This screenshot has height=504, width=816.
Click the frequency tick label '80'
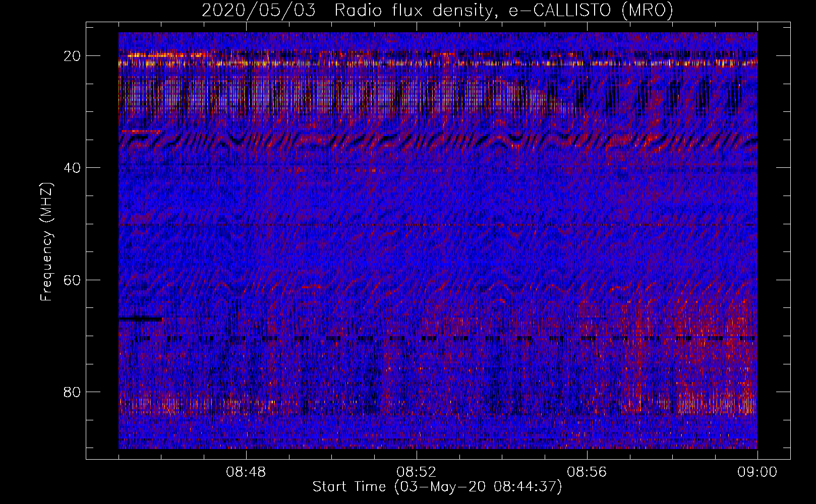tap(73, 392)
